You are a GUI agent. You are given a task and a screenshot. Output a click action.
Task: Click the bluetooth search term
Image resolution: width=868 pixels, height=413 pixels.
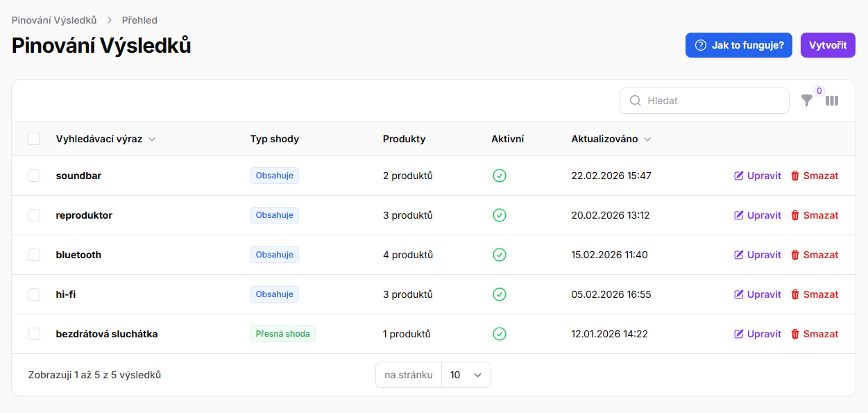[78, 255]
